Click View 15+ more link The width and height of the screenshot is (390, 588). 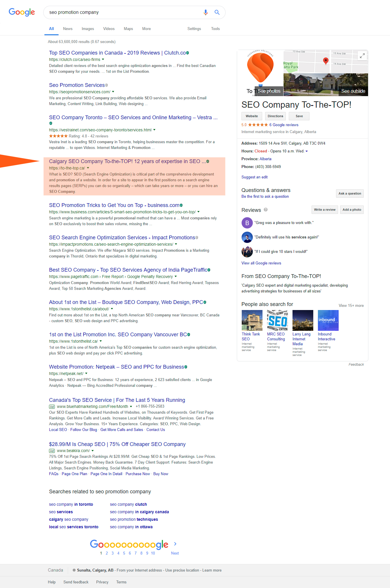click(351, 306)
